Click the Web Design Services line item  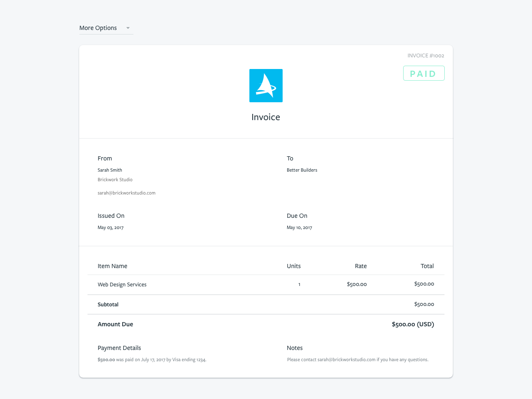click(x=122, y=285)
